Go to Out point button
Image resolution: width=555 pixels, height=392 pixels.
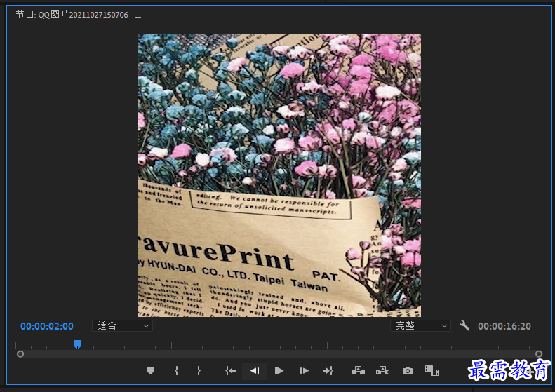point(328,371)
